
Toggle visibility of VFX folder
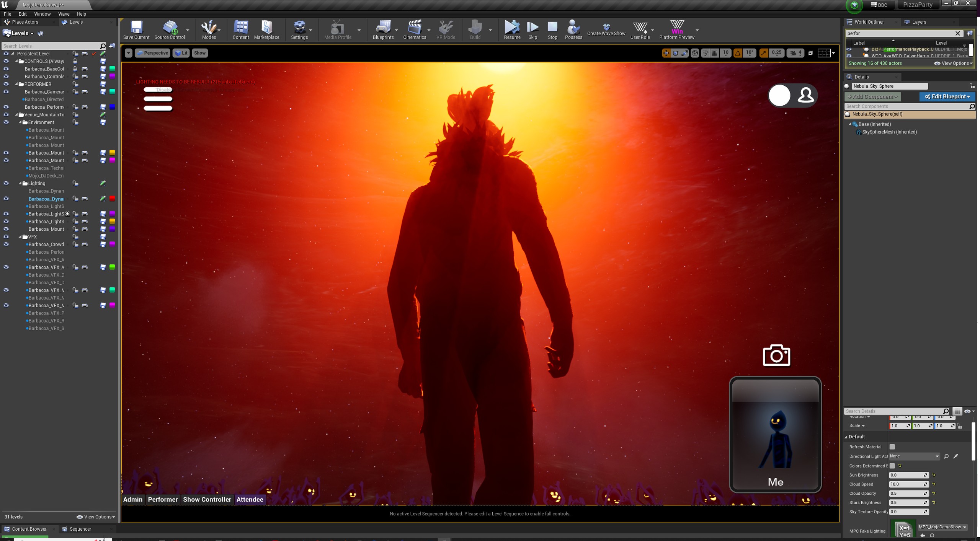tap(6, 237)
